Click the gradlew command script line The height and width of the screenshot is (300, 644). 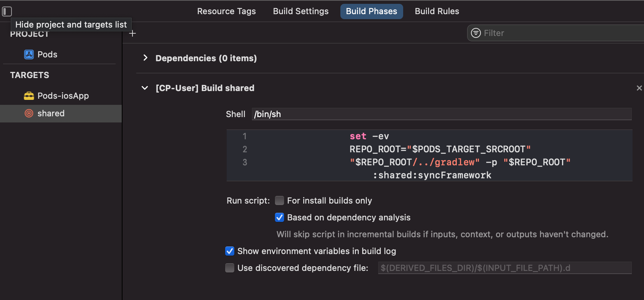tap(460, 162)
